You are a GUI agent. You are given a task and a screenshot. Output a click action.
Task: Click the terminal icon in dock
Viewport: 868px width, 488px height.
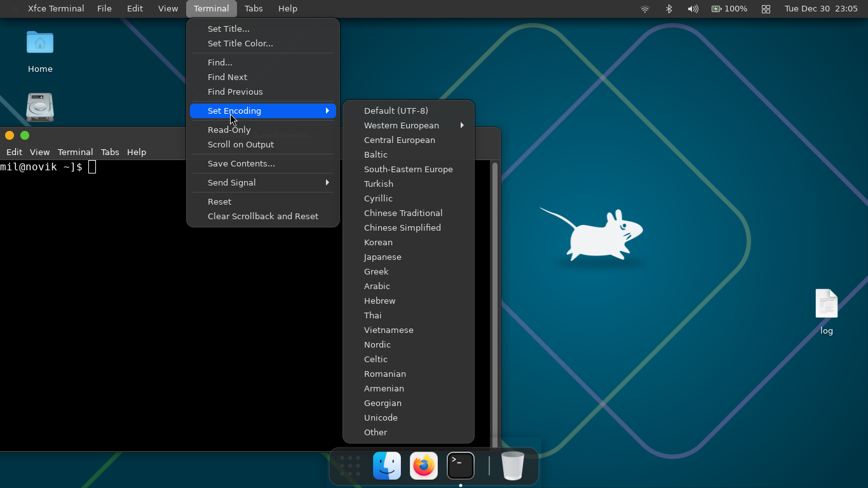click(461, 466)
